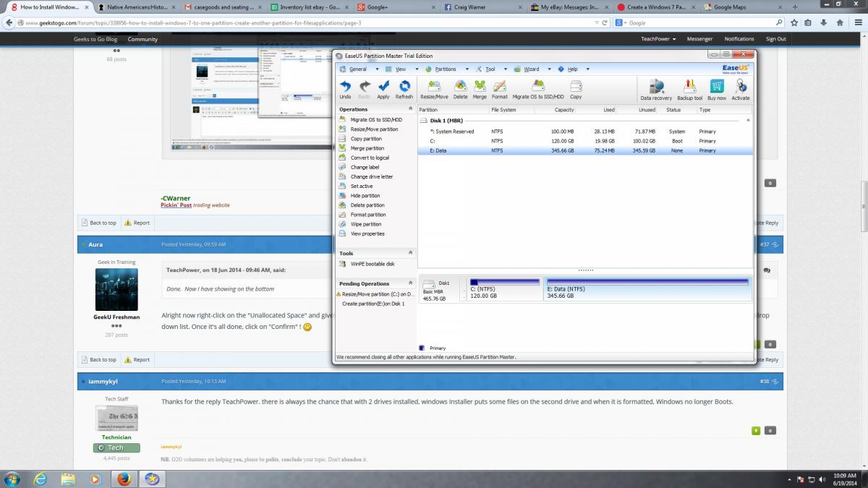
Task: Click Report button under Aura's post
Action: coord(137,359)
